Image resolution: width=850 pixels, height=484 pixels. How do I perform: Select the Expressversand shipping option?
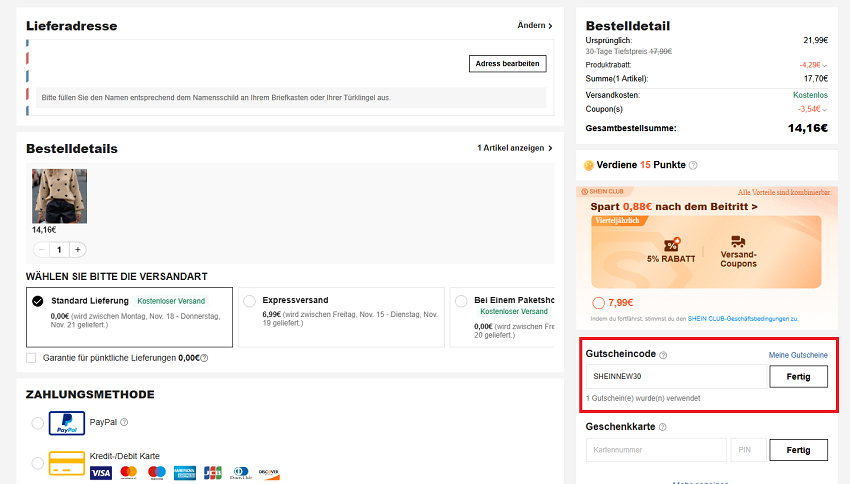pyautogui.click(x=249, y=300)
